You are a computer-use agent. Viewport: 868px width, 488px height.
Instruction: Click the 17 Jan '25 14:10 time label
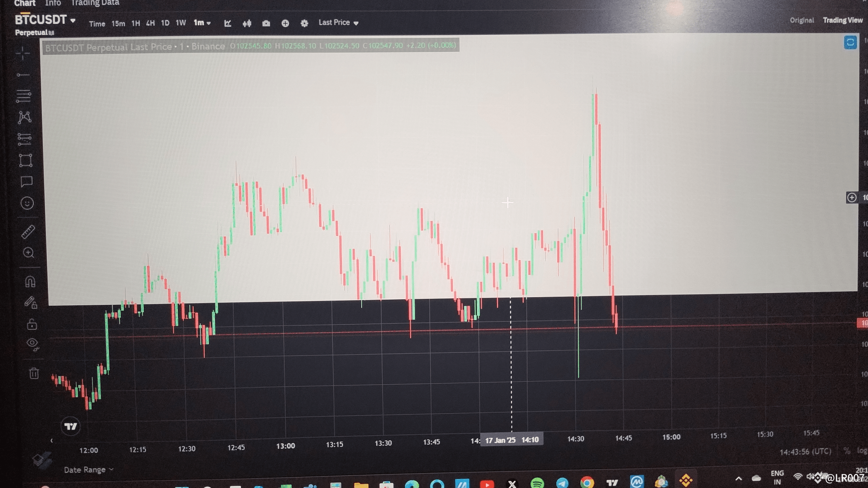512,440
